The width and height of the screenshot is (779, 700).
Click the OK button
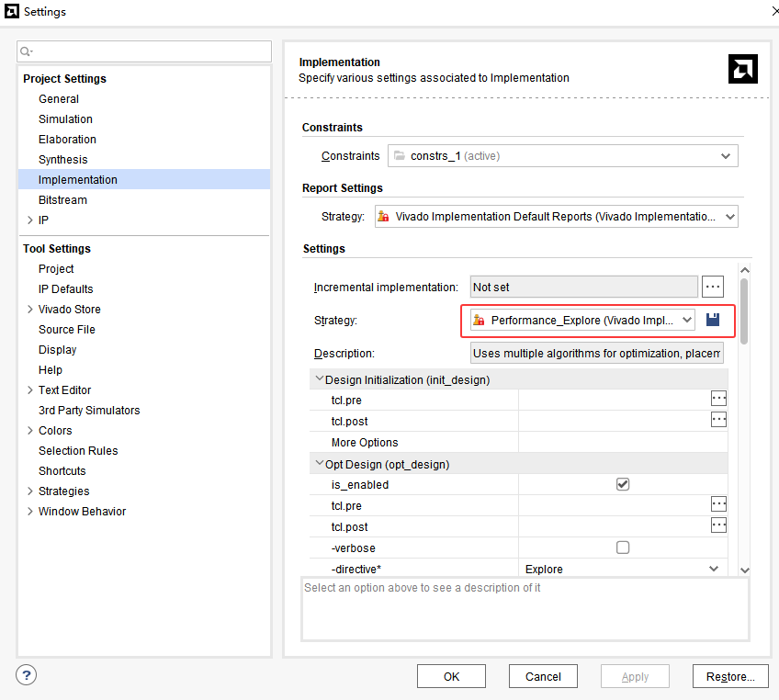[x=451, y=677]
